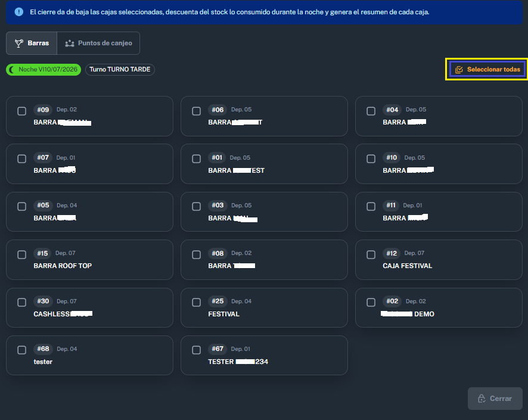Click the cocktail glass icon on Barras tab
The height and width of the screenshot is (420, 528).
19,43
